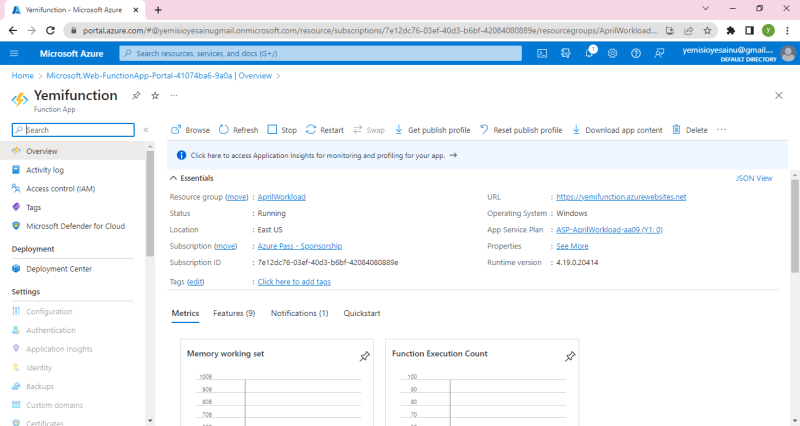Click the edit link next to Tags
Screen dimensions: 800x426
[195, 282]
